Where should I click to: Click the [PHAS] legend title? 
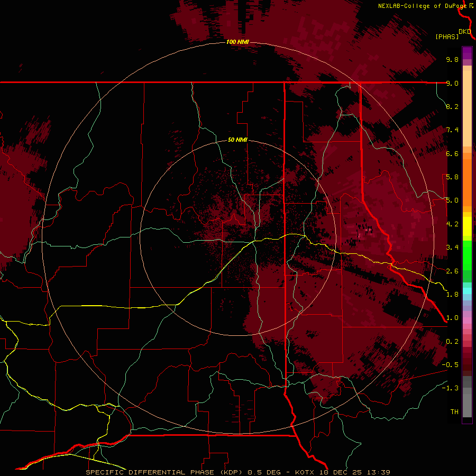point(447,36)
